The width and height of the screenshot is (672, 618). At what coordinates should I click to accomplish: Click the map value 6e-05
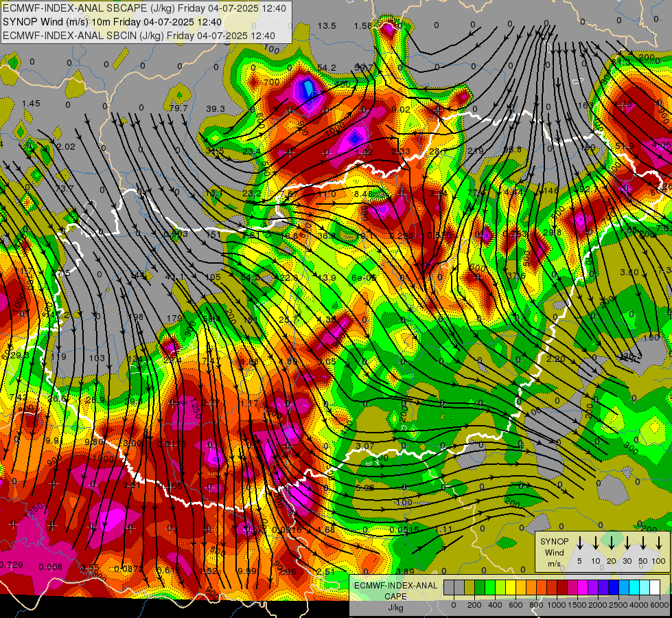[364, 278]
